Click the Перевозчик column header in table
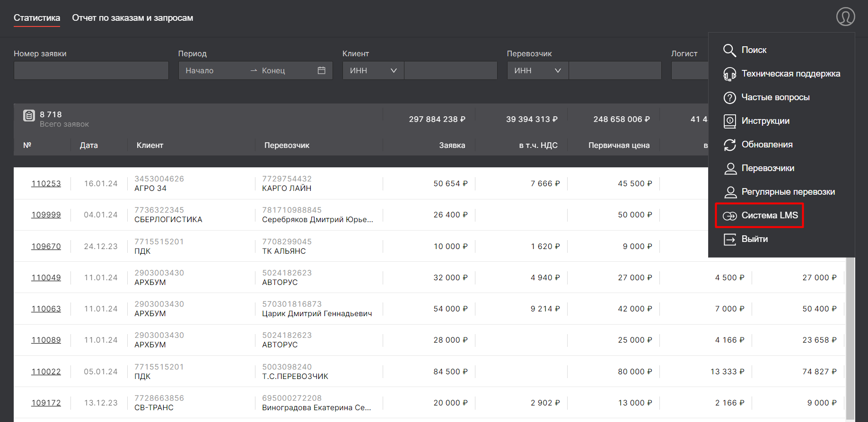The image size is (868, 422). click(x=287, y=145)
